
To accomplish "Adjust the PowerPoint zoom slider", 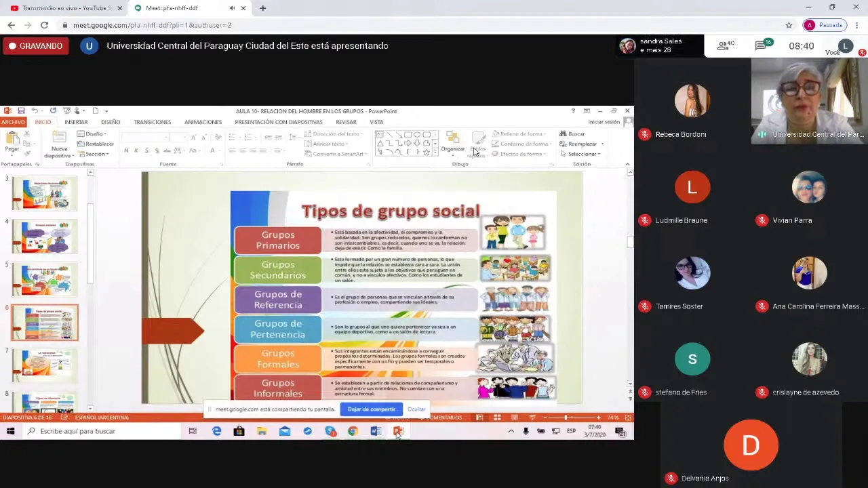I will coord(566,418).
